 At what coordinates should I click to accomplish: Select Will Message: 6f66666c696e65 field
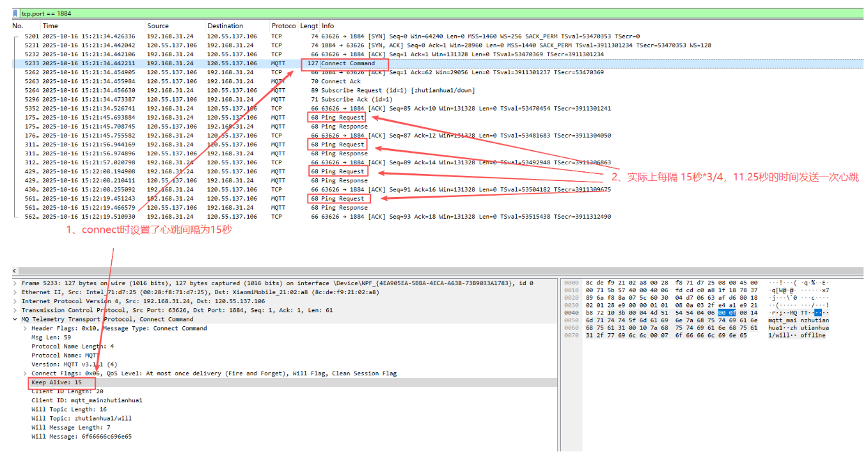[81, 436]
